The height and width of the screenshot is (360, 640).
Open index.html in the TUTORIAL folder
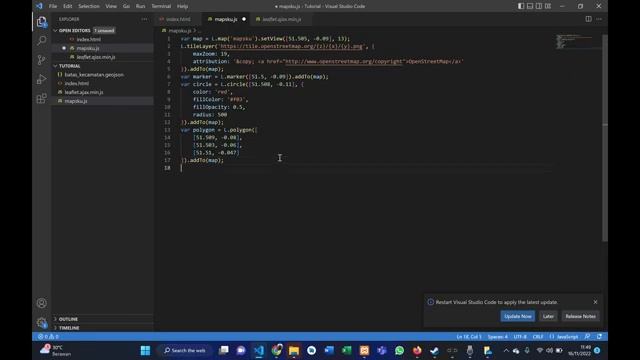tap(77, 83)
